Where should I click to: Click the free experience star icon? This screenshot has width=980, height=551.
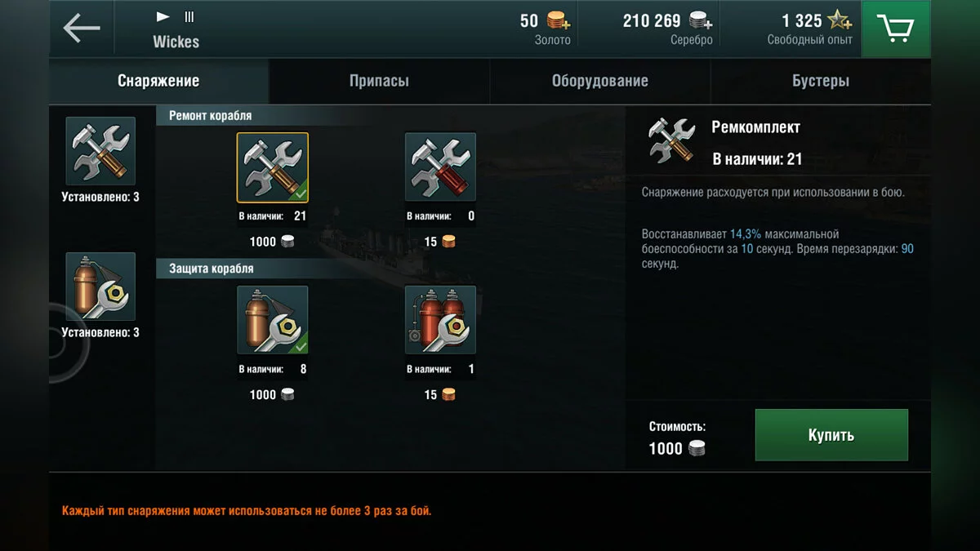(840, 20)
